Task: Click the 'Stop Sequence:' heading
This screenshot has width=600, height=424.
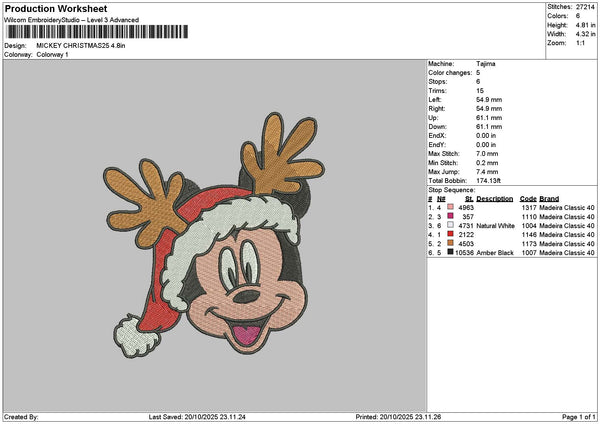Action: [x=452, y=190]
